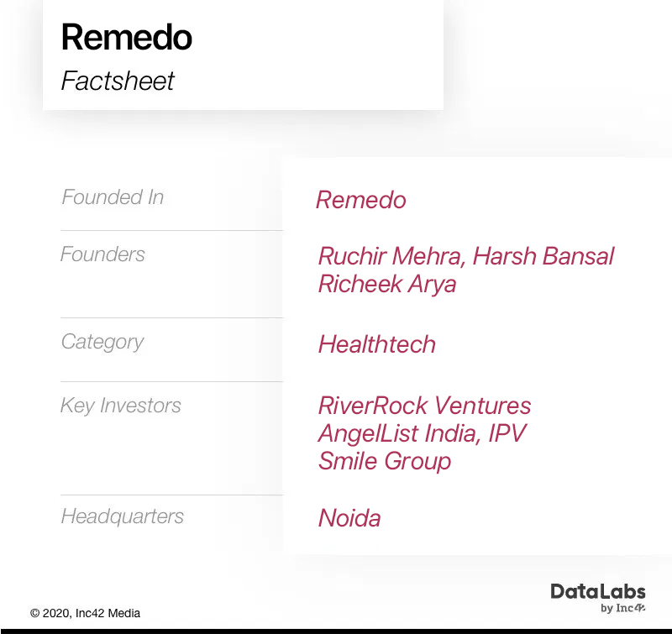
Task: Click AngelList India, IPV text
Action: pos(422,433)
